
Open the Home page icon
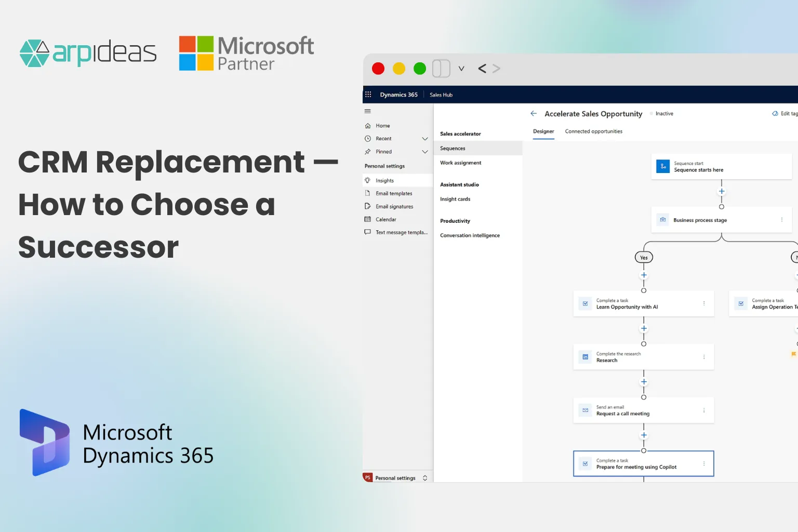(x=368, y=126)
